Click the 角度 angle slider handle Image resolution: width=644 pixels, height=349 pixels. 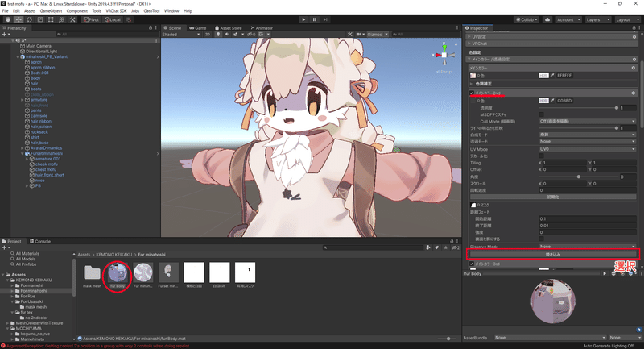[x=578, y=177]
